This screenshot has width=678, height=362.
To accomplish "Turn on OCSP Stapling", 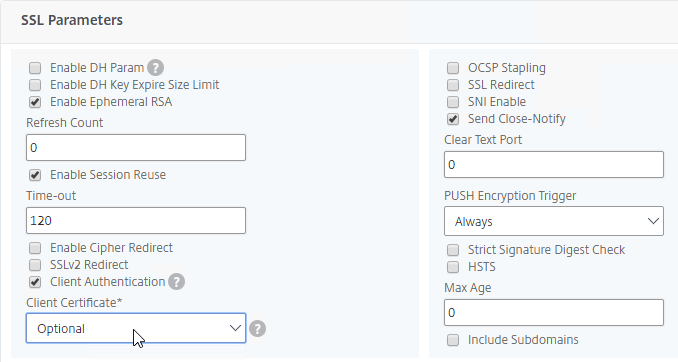I will [x=453, y=68].
